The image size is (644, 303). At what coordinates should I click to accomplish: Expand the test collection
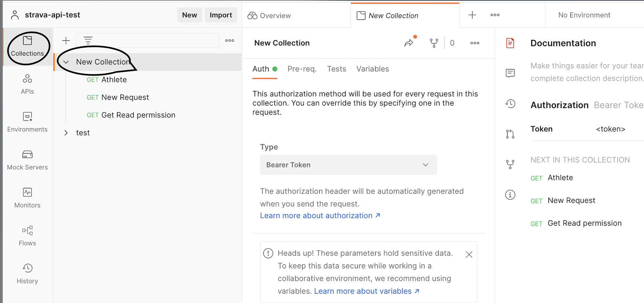(x=66, y=133)
